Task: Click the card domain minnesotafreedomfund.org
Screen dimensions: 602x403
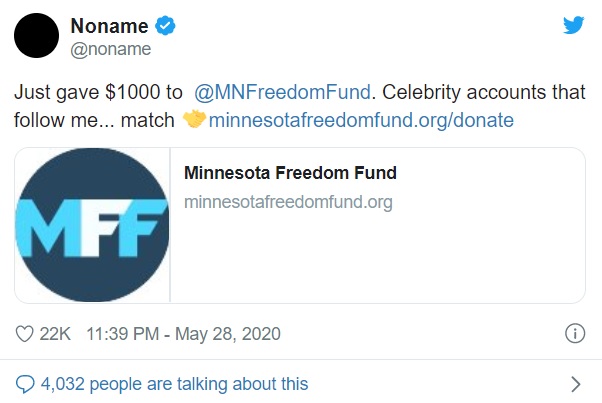Action: tap(288, 202)
